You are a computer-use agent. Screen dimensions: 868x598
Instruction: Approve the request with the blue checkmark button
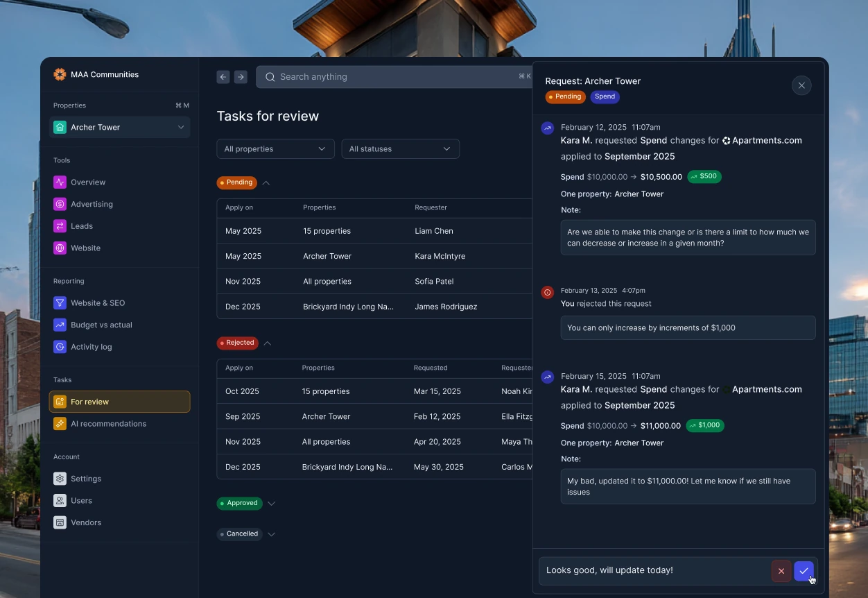coord(804,571)
